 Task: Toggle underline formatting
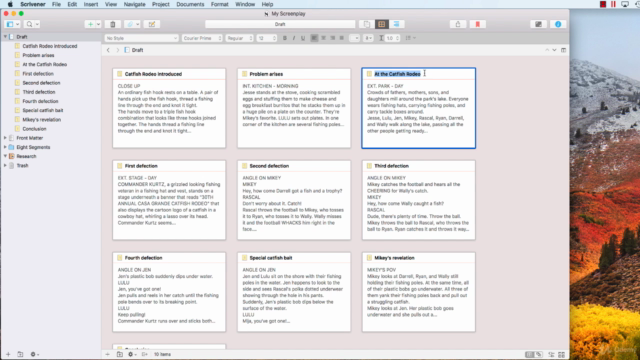point(303,38)
